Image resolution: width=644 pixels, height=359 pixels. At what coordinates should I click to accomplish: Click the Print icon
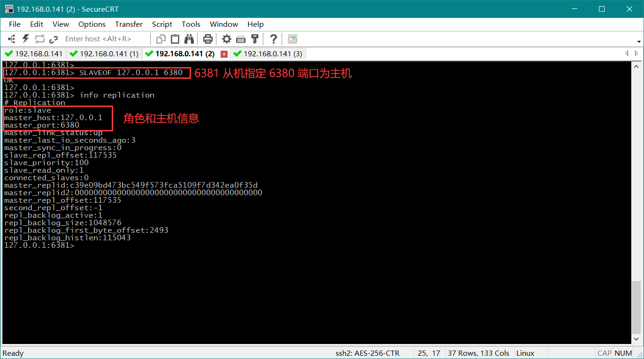[x=207, y=39]
